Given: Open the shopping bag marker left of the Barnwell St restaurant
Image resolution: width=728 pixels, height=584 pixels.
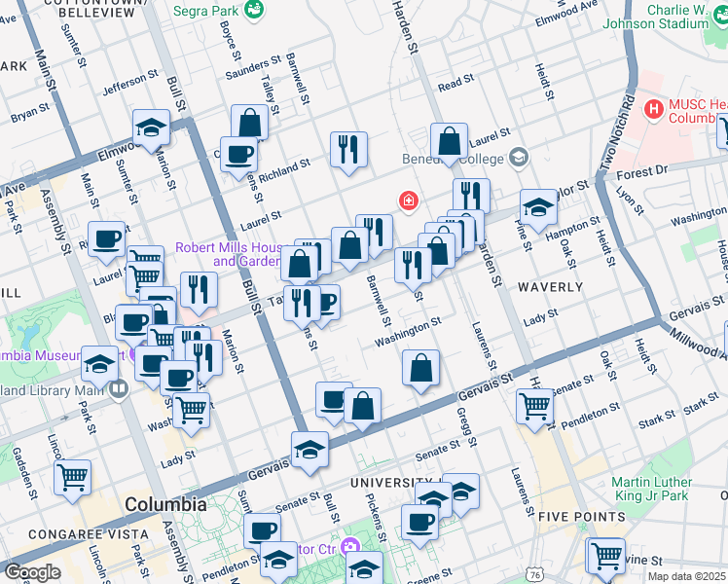Looking at the screenshot, I should tap(349, 246).
